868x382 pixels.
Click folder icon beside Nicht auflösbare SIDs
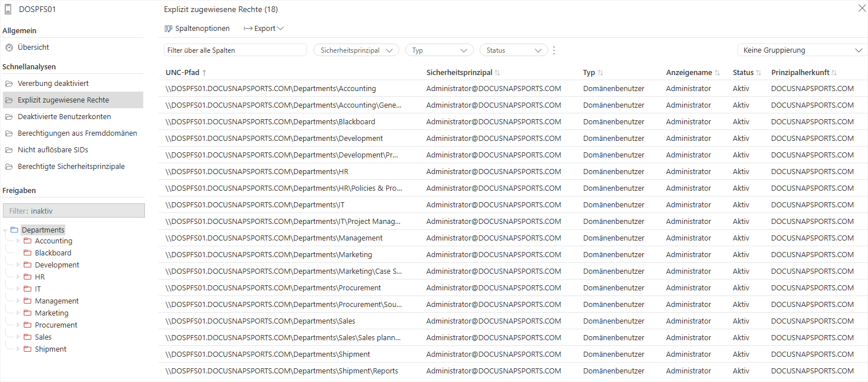click(x=9, y=150)
